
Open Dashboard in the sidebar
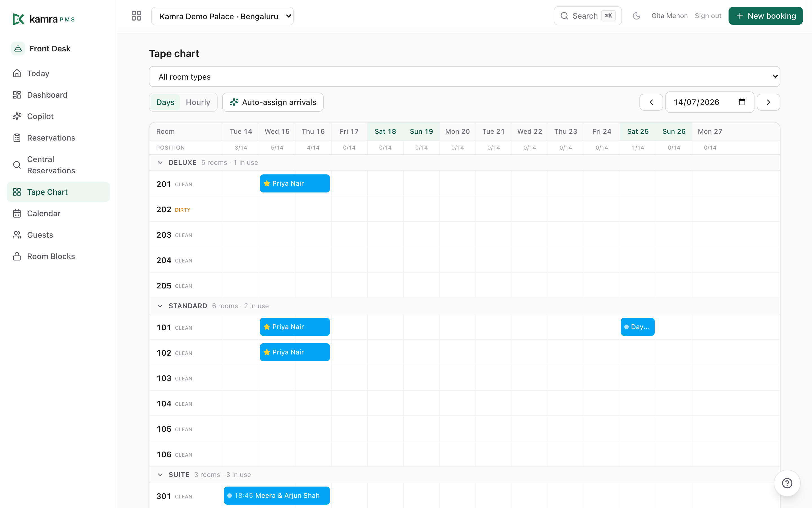click(58, 95)
